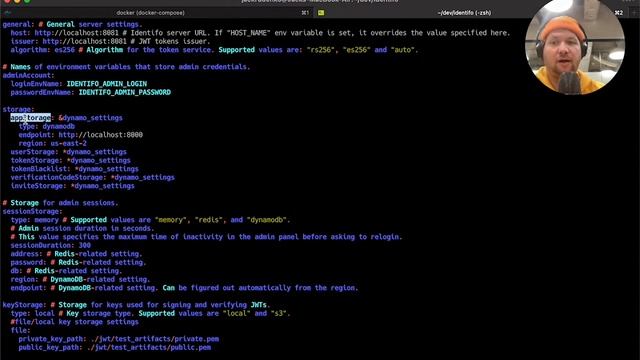Click the highlighted appStorage key
Screen dimensions: 640x360
[31, 118]
